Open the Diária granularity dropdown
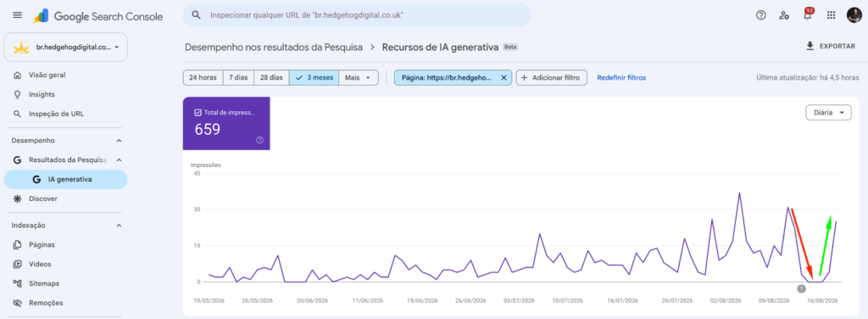868x319 pixels. click(x=828, y=113)
